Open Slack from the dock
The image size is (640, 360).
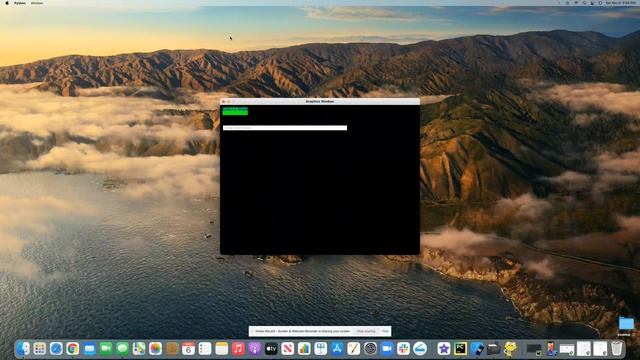(403, 349)
